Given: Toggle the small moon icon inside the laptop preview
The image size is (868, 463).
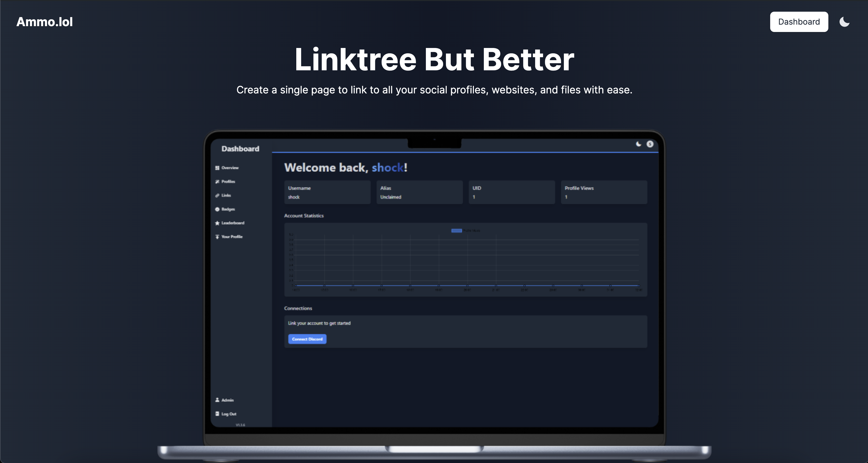Looking at the screenshot, I should (x=638, y=144).
